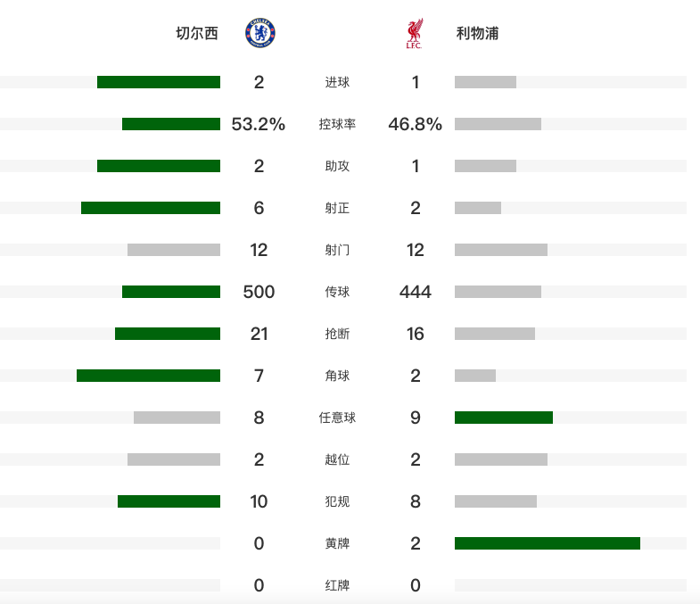
Task: Click the 黄牌 stat label
Action: (337, 543)
